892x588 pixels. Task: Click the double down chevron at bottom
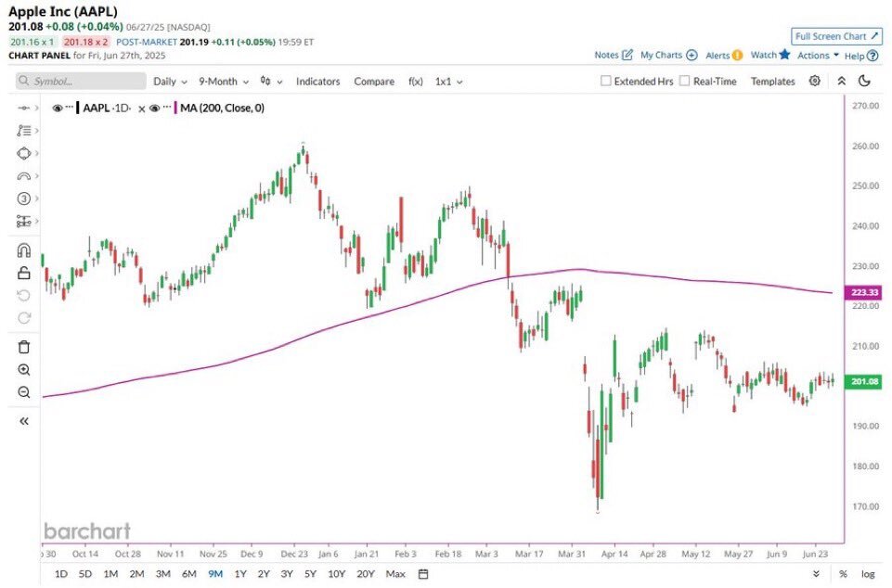click(816, 574)
